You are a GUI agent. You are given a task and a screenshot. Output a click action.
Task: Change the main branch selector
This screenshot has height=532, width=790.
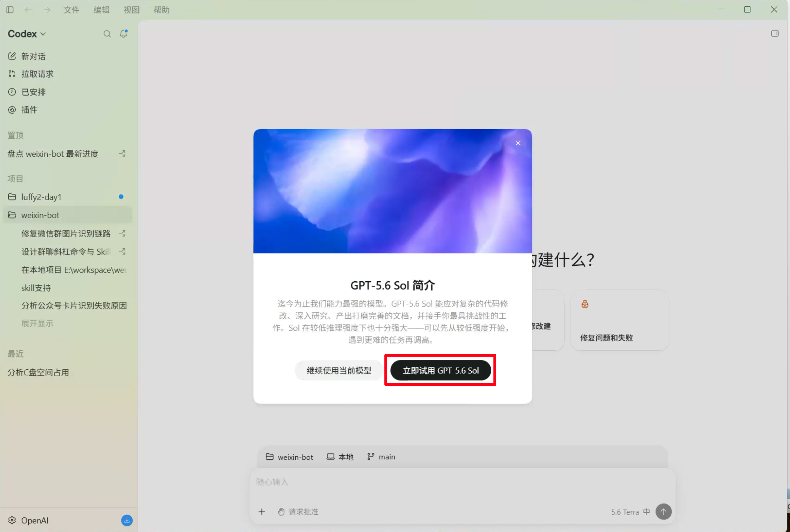coord(381,457)
